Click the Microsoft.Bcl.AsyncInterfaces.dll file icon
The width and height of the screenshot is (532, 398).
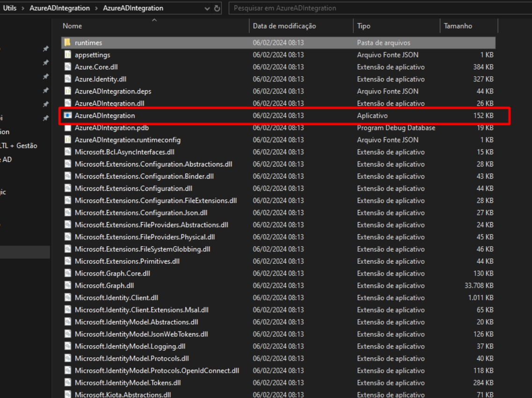pyautogui.click(x=68, y=152)
